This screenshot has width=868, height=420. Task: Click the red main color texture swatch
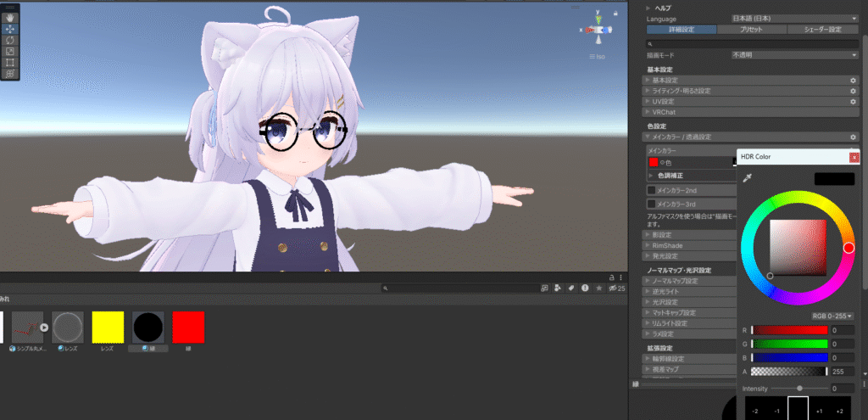(x=654, y=162)
